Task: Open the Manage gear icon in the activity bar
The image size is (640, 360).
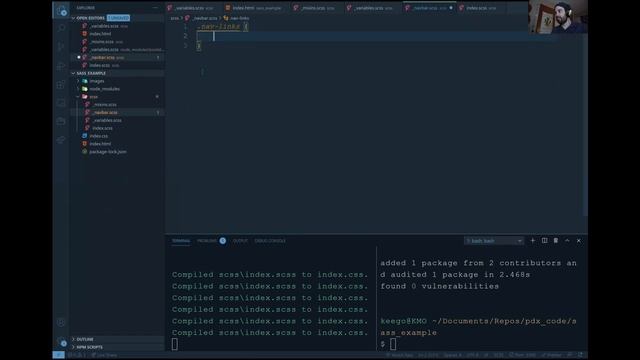Action: pyautogui.click(x=61, y=342)
